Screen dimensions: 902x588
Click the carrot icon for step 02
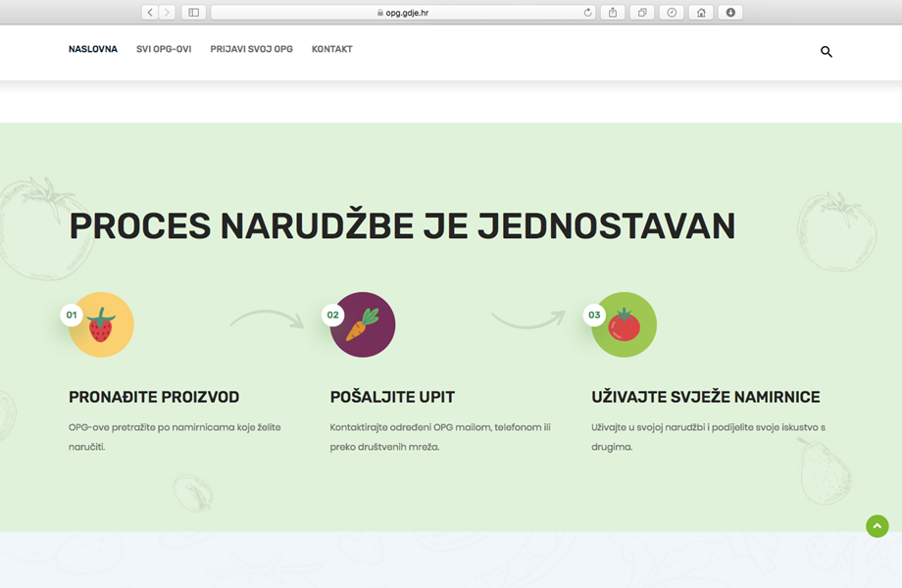[363, 324]
